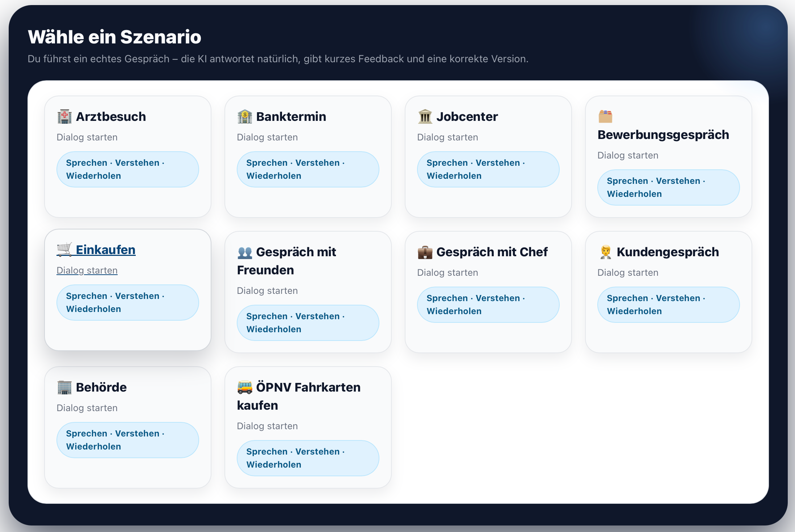Viewport: 795px width, 532px height.
Task: Click the shopping cart icon beside Einkaufen
Action: [x=64, y=250]
